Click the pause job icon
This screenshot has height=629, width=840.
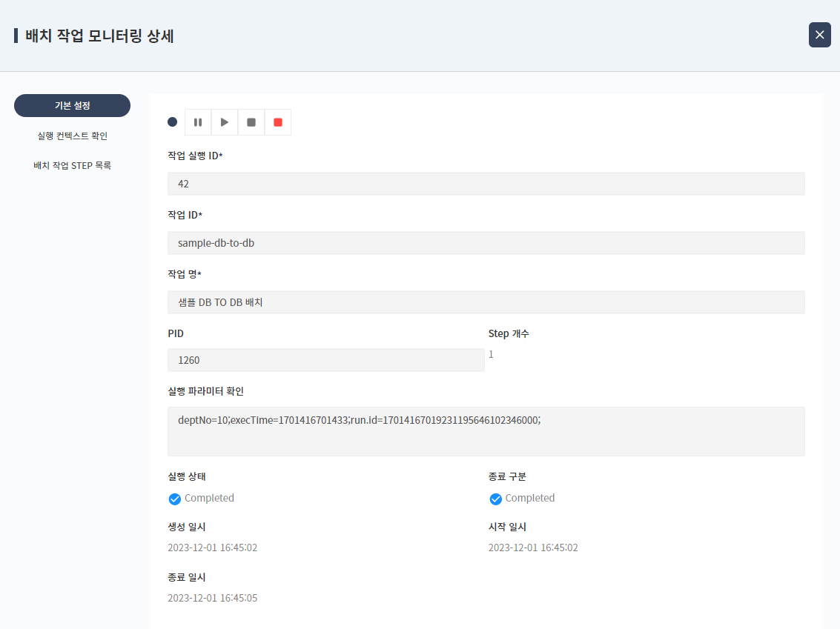tap(197, 122)
